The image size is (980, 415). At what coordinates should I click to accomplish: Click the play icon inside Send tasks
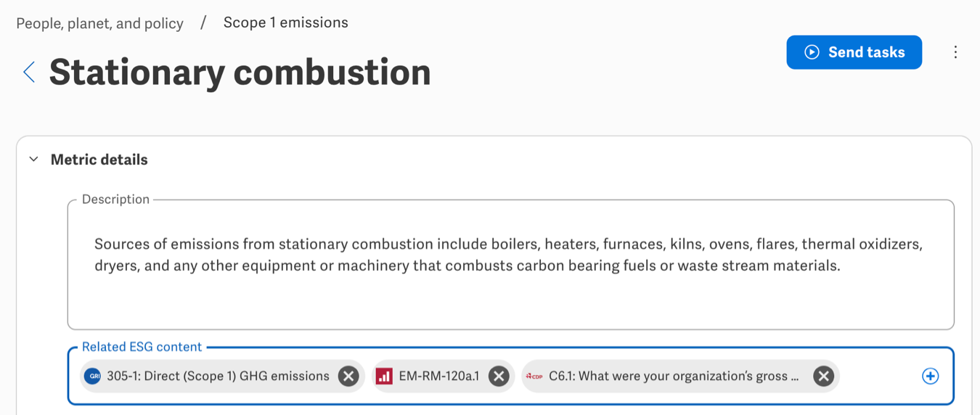pyautogui.click(x=812, y=52)
